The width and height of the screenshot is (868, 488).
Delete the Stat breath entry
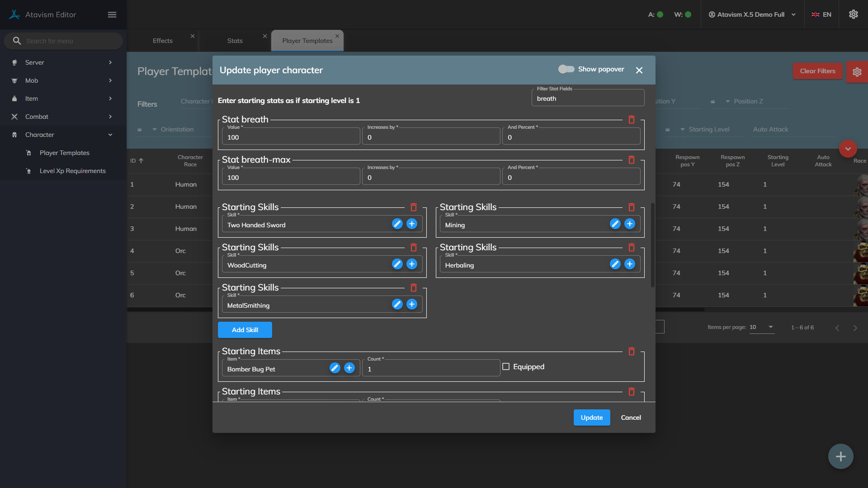point(632,120)
